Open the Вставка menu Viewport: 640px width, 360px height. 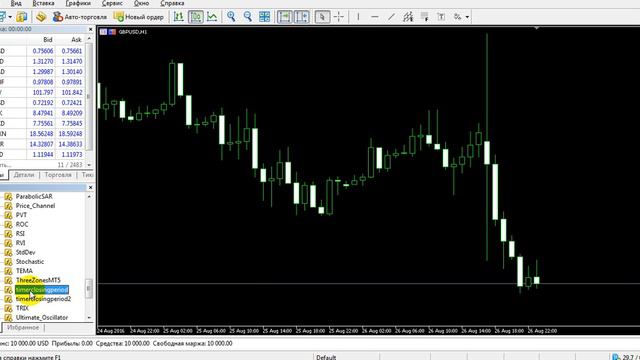point(43,3)
